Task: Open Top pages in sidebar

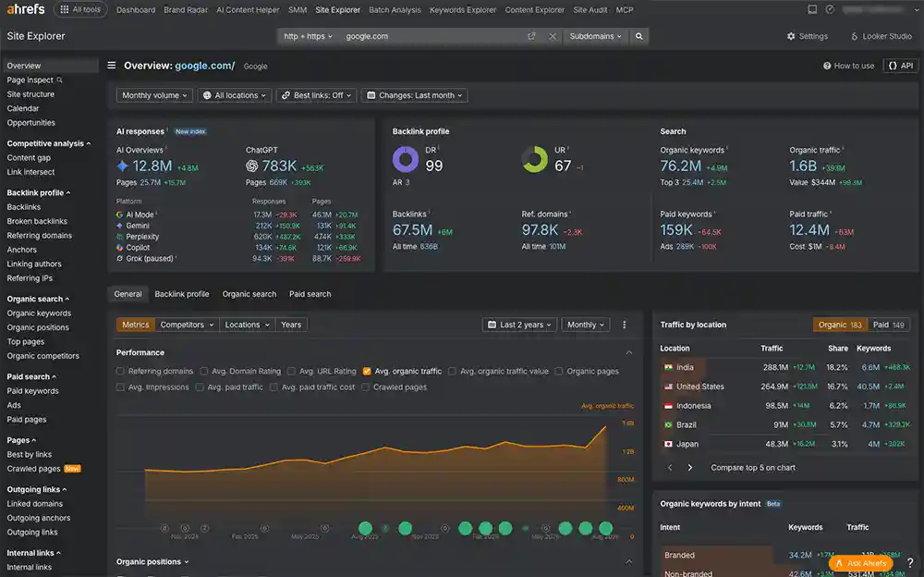Action: pyautogui.click(x=25, y=341)
